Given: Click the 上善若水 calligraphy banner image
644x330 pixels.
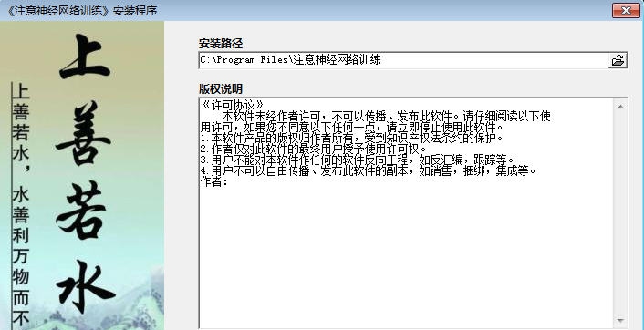Looking at the screenshot, I should click(x=82, y=176).
